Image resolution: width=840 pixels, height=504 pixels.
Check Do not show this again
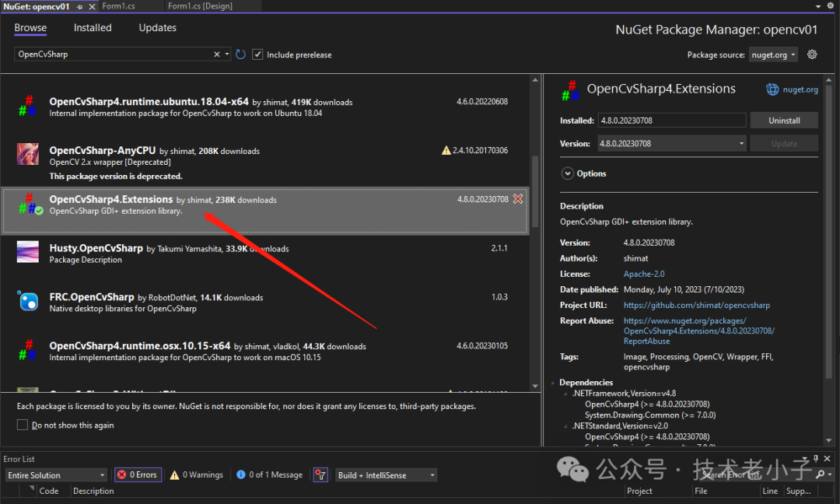tap(23, 425)
